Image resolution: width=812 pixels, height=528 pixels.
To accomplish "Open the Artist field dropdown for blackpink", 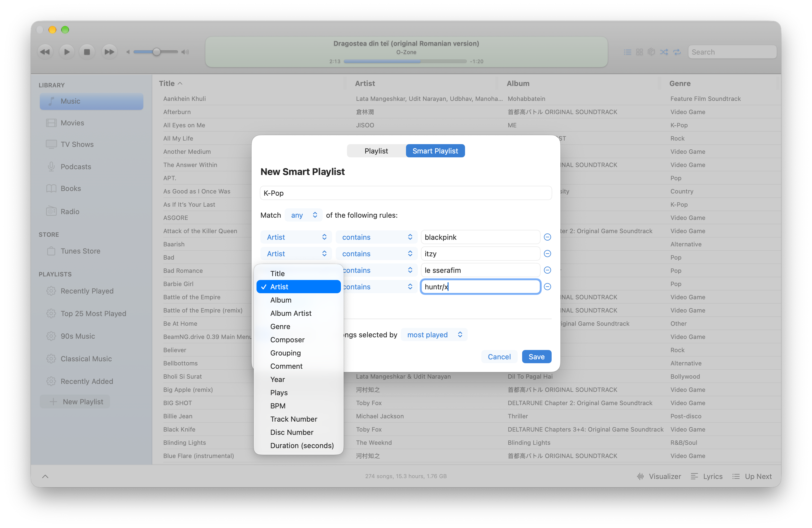I will (296, 237).
